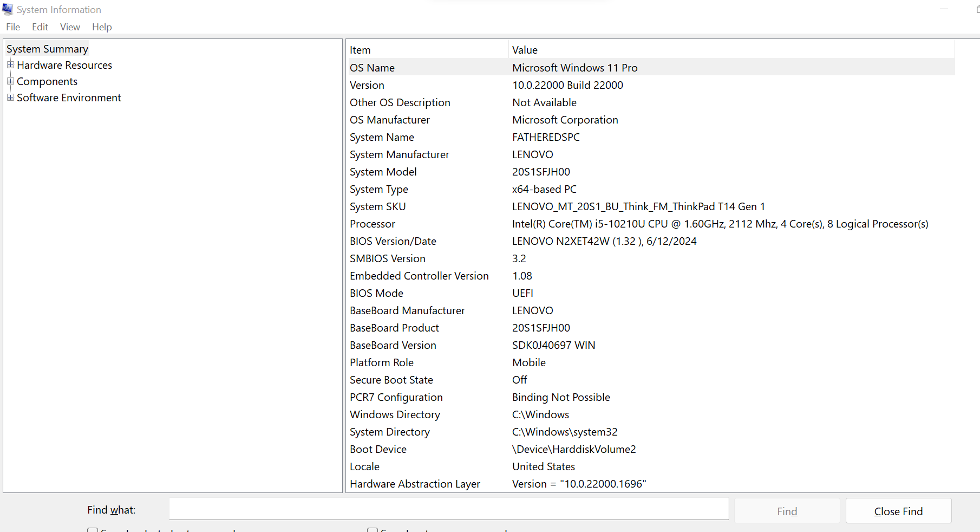980x532 pixels.
Task: Click the value FATHEREDSPC
Action: [546, 137]
